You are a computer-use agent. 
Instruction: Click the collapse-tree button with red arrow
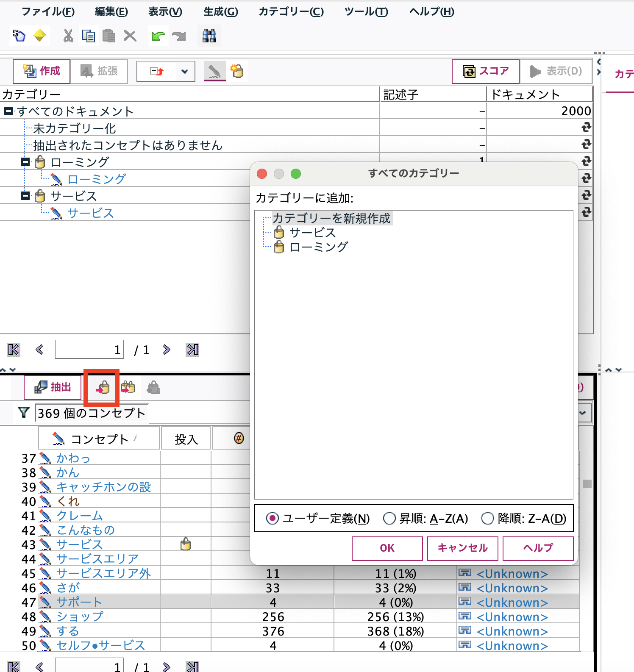[157, 71]
